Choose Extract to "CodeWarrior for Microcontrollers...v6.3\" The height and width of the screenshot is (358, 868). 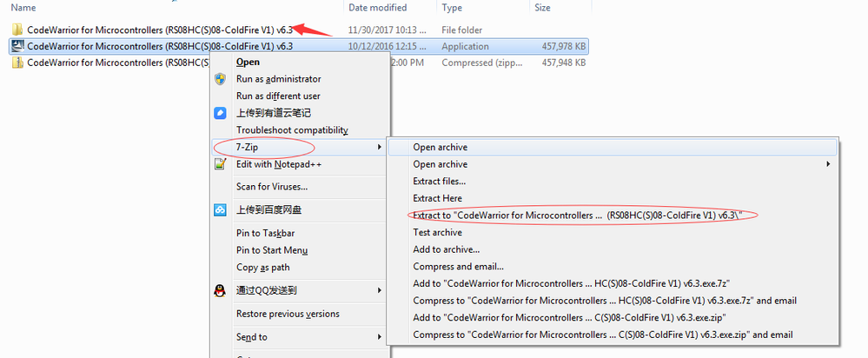point(577,215)
